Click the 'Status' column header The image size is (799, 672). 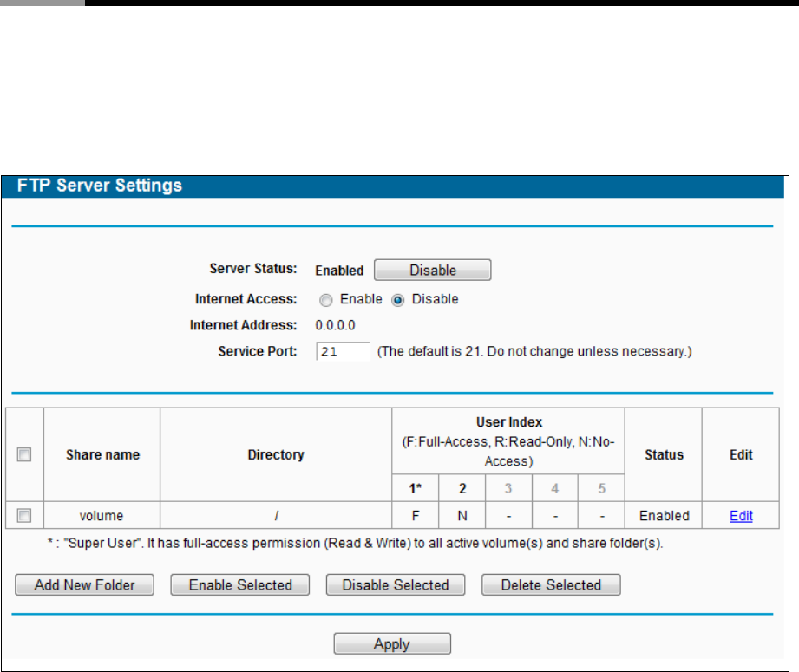click(x=664, y=454)
